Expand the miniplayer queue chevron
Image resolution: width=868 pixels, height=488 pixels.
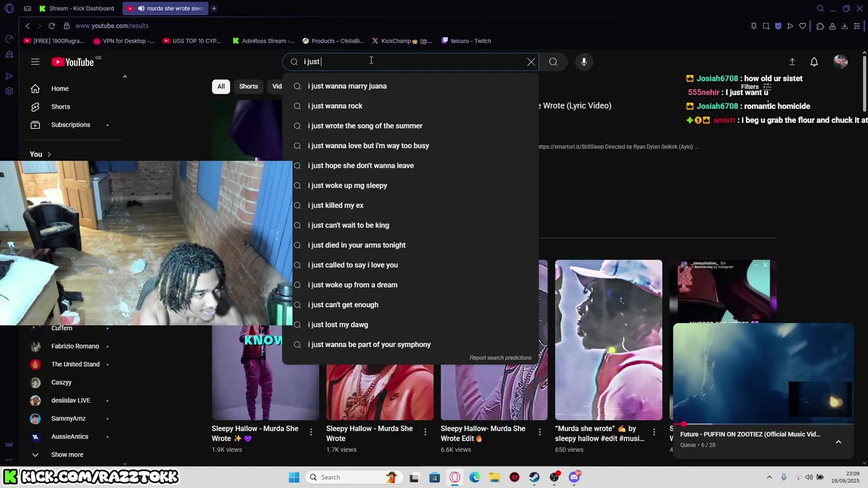838,442
